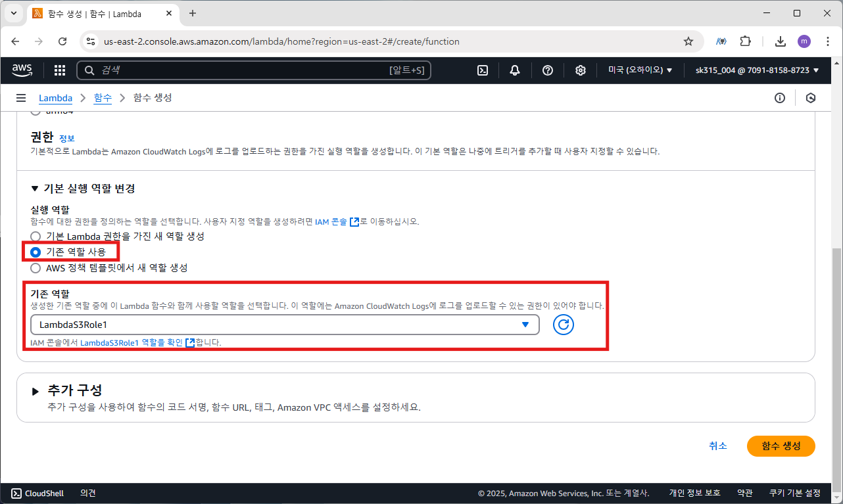Viewport: 843px width, 504px height.
Task: Refresh the existing roles list
Action: (564, 325)
